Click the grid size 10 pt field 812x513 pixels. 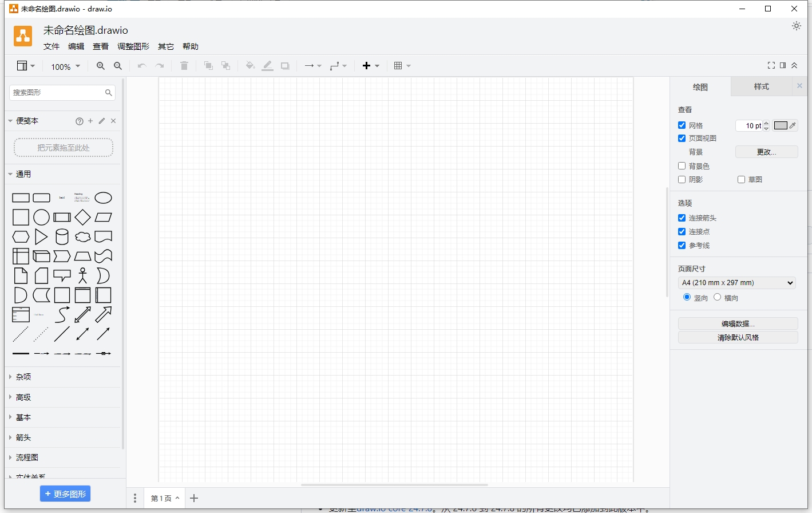coord(750,126)
